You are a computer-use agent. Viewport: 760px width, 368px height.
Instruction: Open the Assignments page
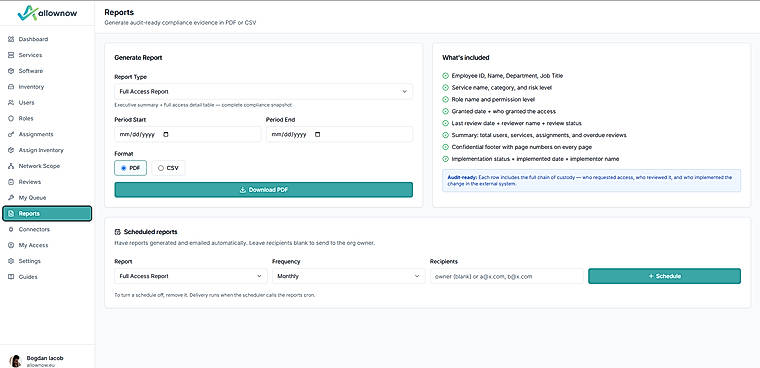tap(47, 134)
